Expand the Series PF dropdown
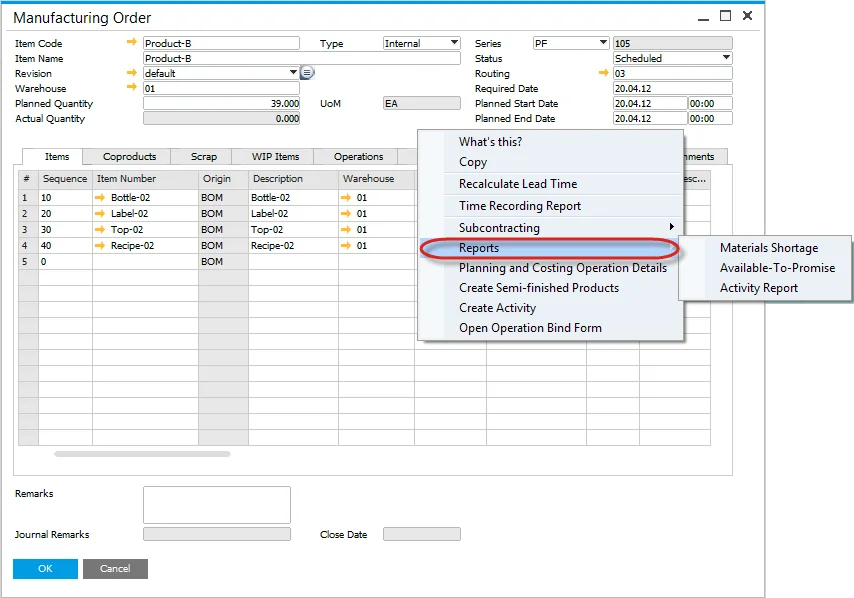Viewport: 854px width, 598px height. click(x=603, y=43)
